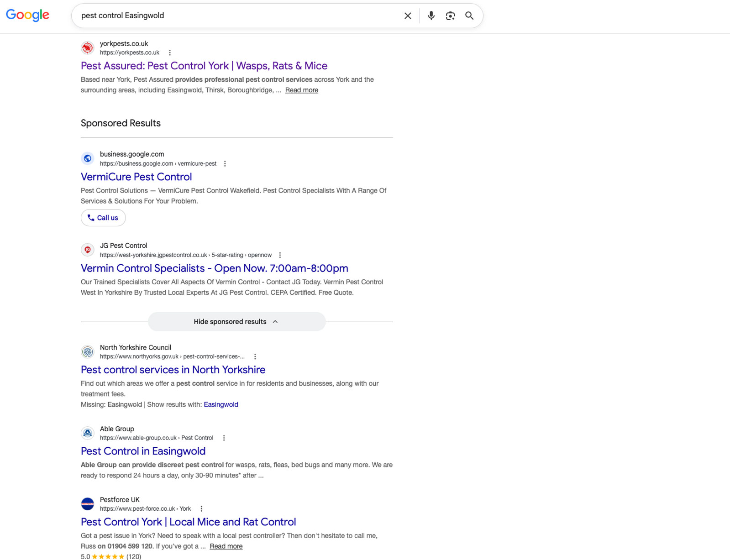The image size is (730, 560).
Task: Click the Google logo
Action: click(x=27, y=15)
